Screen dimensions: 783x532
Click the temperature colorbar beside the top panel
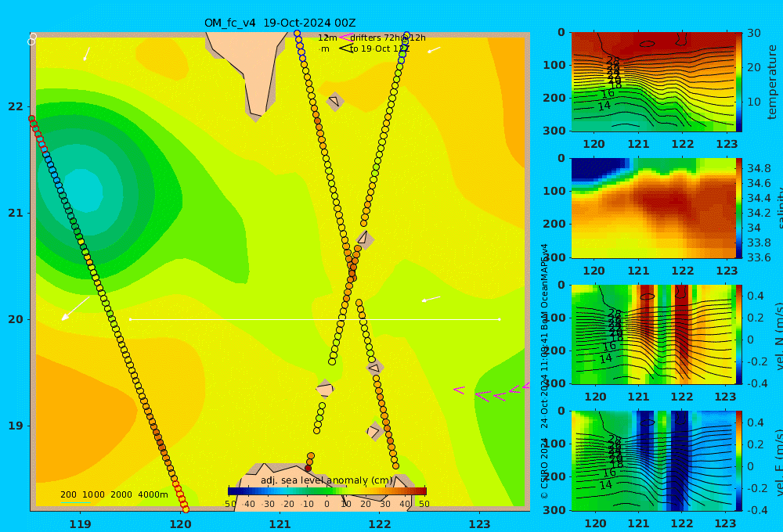739,82
